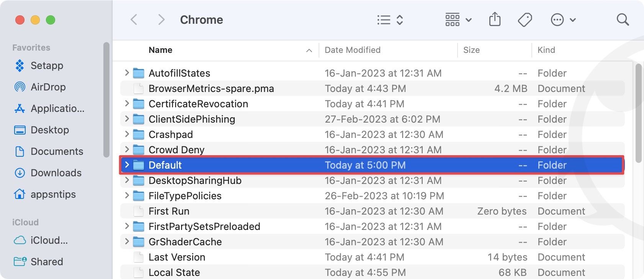Go to Downloads in the sidebar
644x279 pixels.
[56, 173]
